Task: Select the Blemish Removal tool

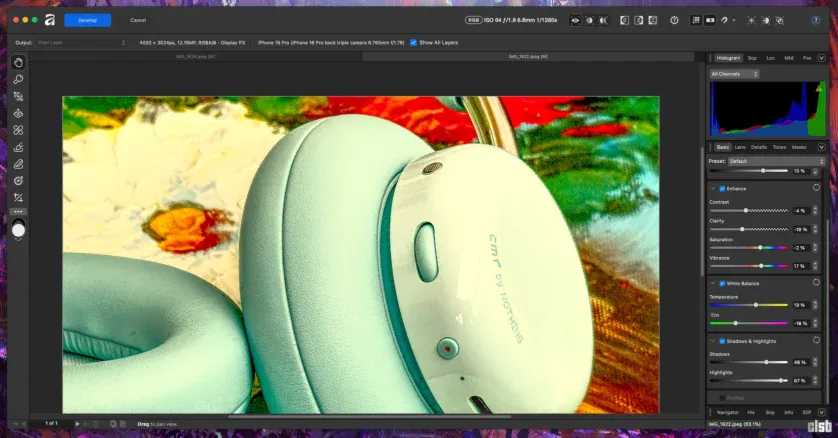Action: pos(18,130)
